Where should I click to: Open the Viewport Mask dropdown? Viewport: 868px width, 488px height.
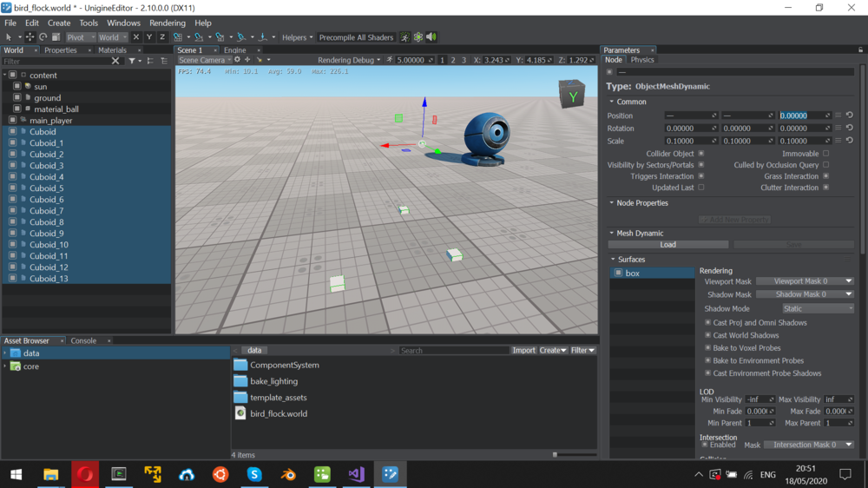tap(804, 281)
